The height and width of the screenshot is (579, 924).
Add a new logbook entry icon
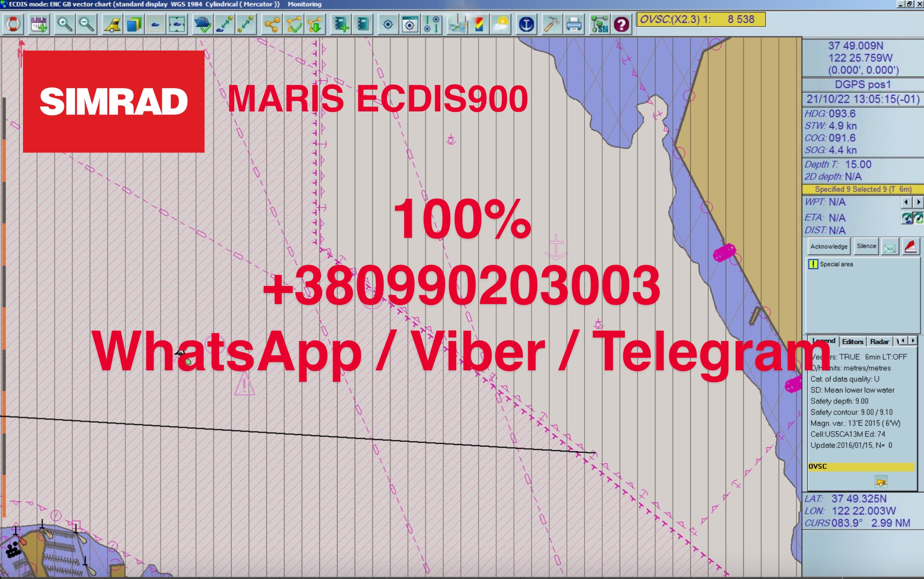(341, 25)
